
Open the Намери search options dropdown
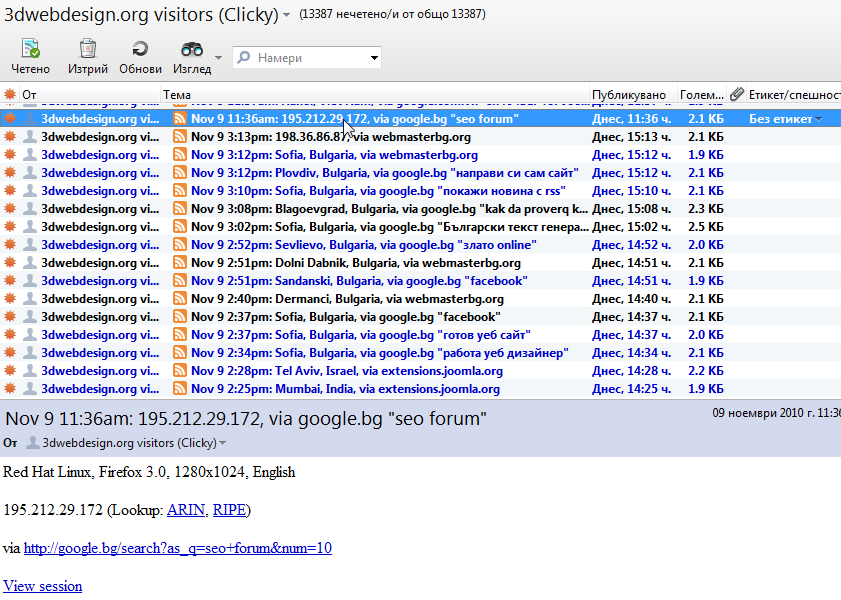(374, 57)
